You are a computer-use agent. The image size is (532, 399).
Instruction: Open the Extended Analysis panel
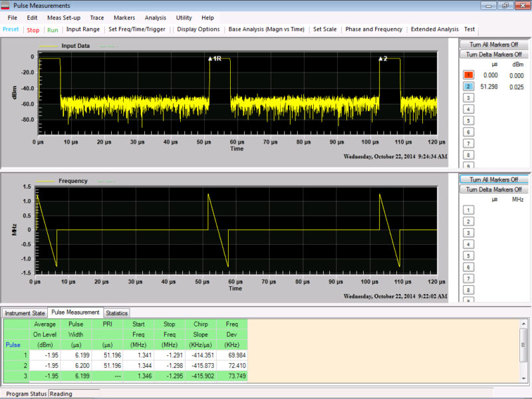436,29
